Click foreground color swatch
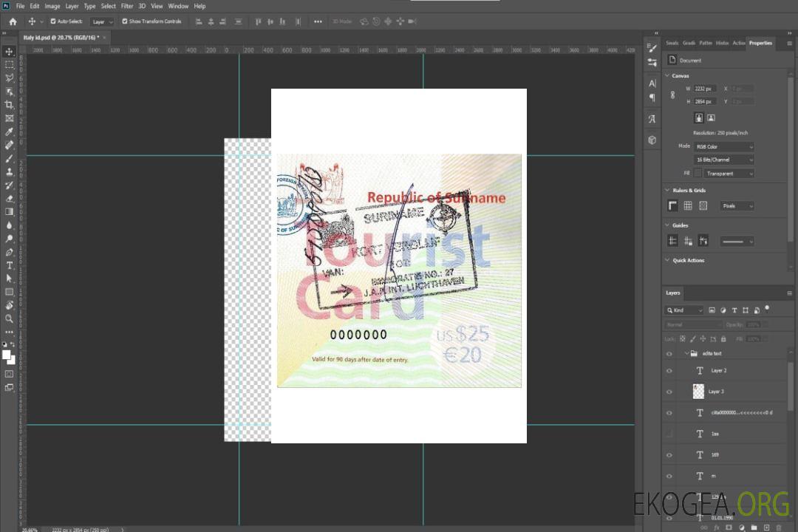 coord(7,355)
